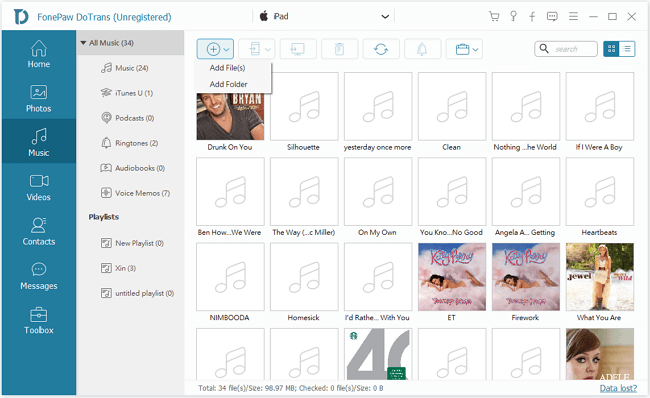
Task: Select the Firework album thumbnail
Action: (x=526, y=277)
